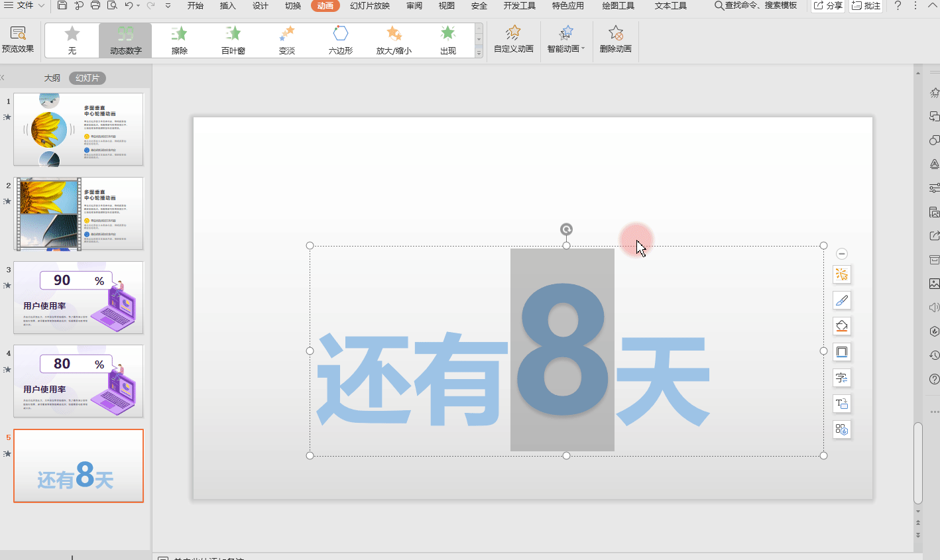Click the Undo arrow icon
The height and width of the screenshot is (560, 940).
tap(129, 5)
